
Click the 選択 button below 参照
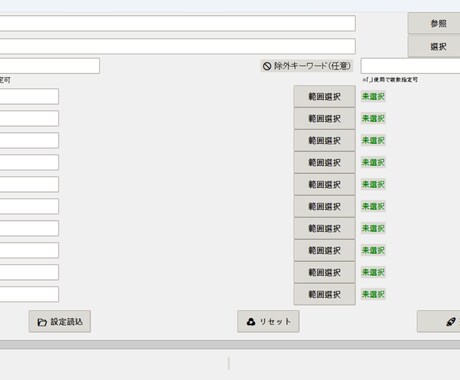[x=434, y=46]
